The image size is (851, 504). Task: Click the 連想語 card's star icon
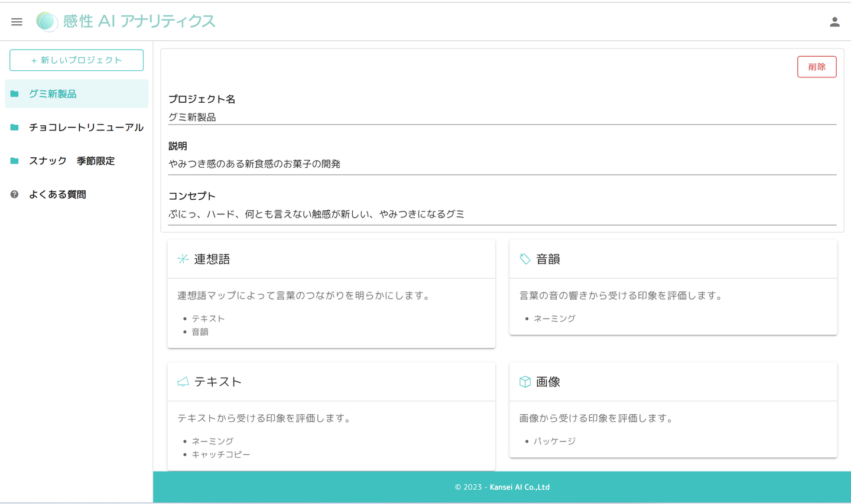pos(183,259)
